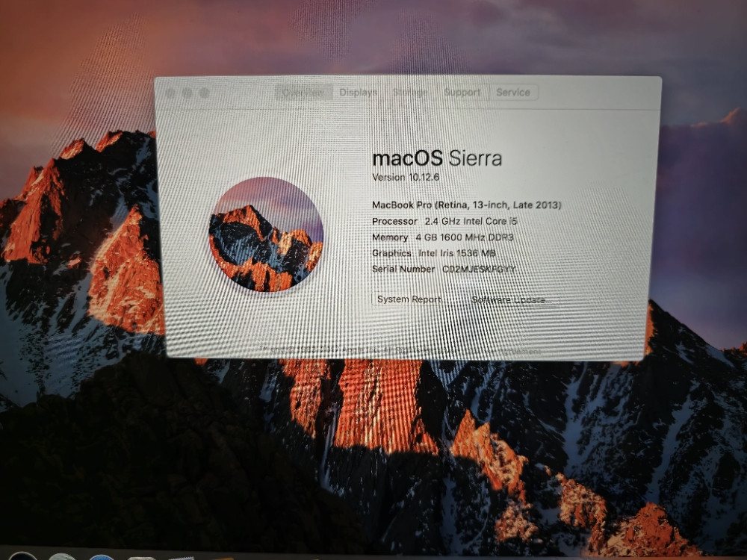Open System Report

413,299
